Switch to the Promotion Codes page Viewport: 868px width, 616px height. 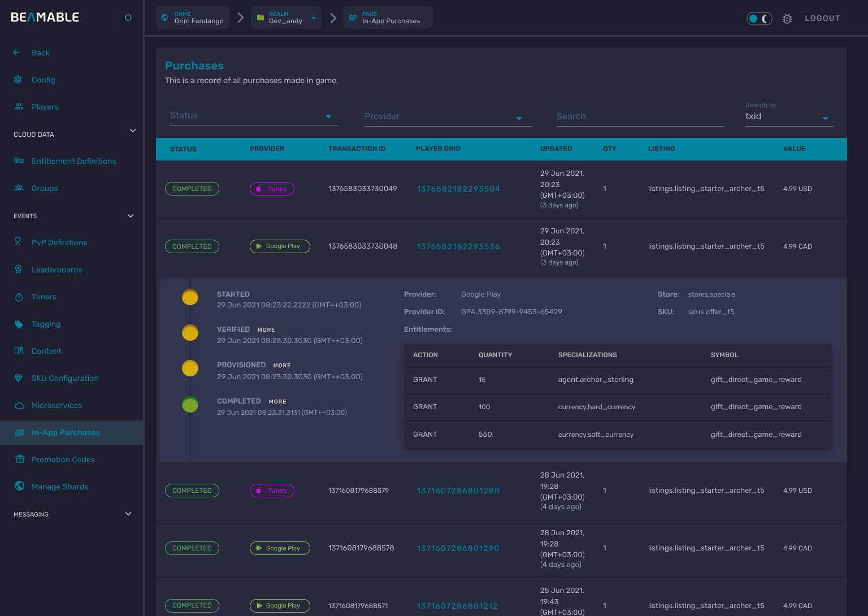(63, 459)
